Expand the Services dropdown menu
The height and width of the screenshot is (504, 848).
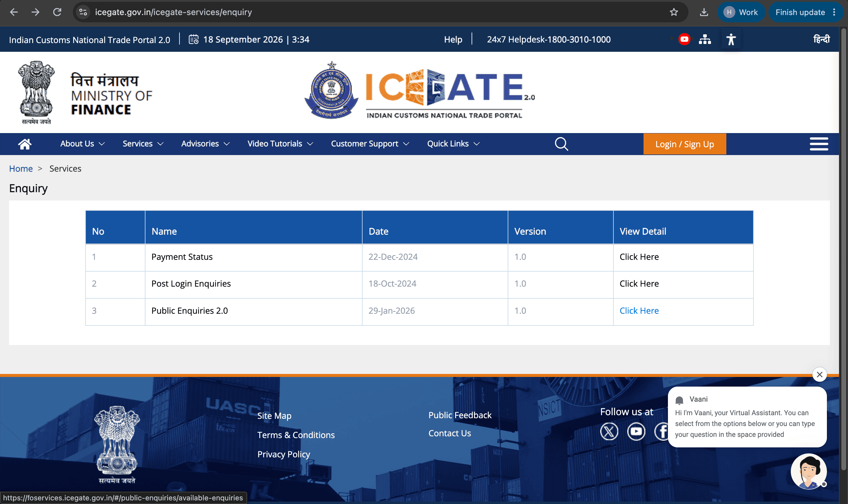(x=143, y=144)
